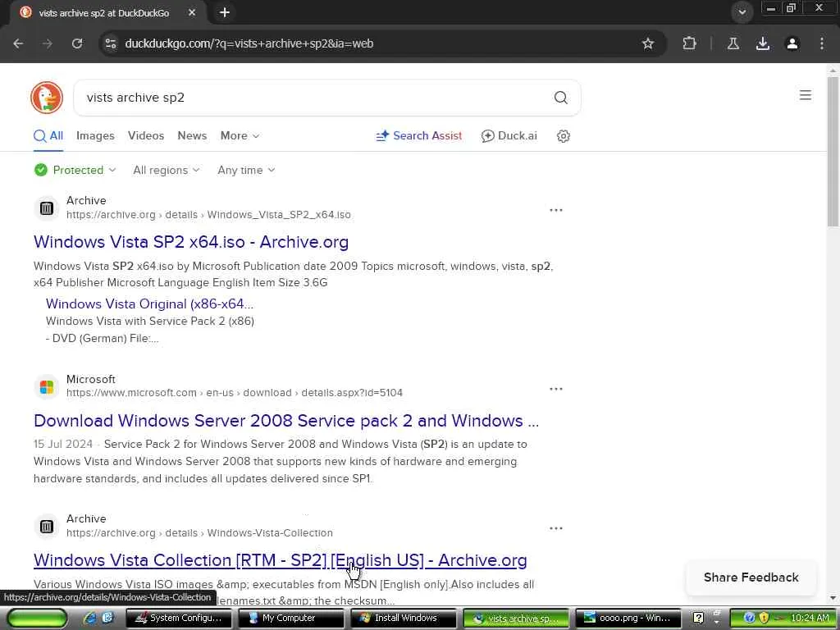
Task: Open Windows Vista Original (x86-x64... sublink
Action: pyautogui.click(x=149, y=304)
